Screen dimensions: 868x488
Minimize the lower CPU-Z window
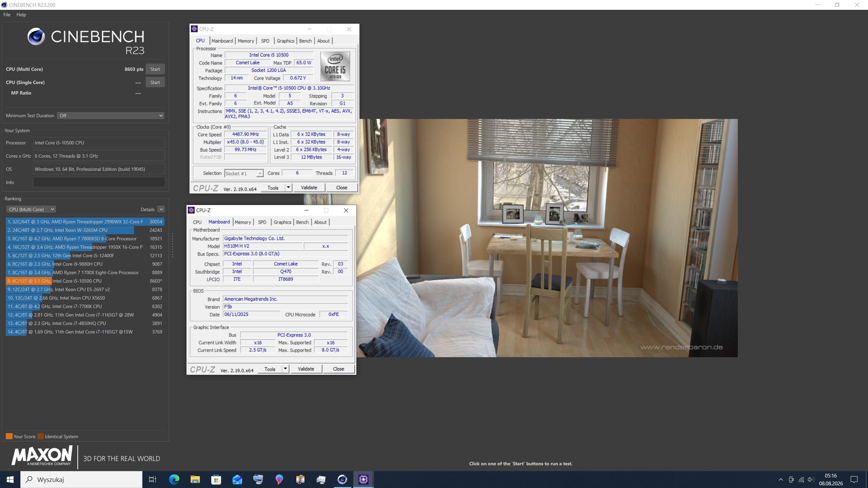point(307,210)
